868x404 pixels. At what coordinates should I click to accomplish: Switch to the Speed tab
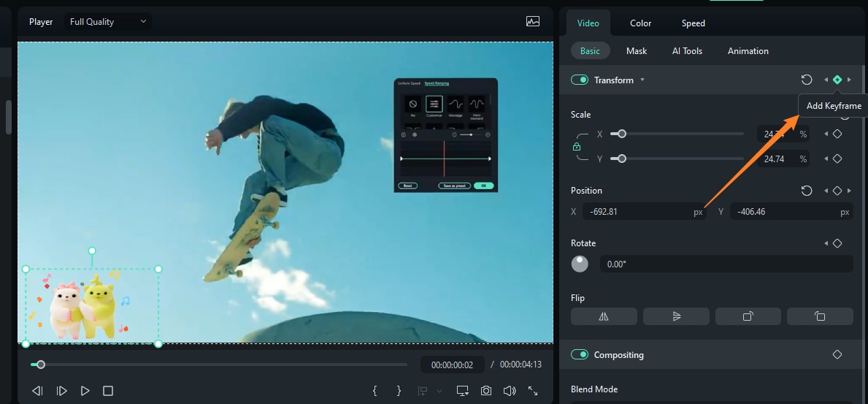click(693, 23)
